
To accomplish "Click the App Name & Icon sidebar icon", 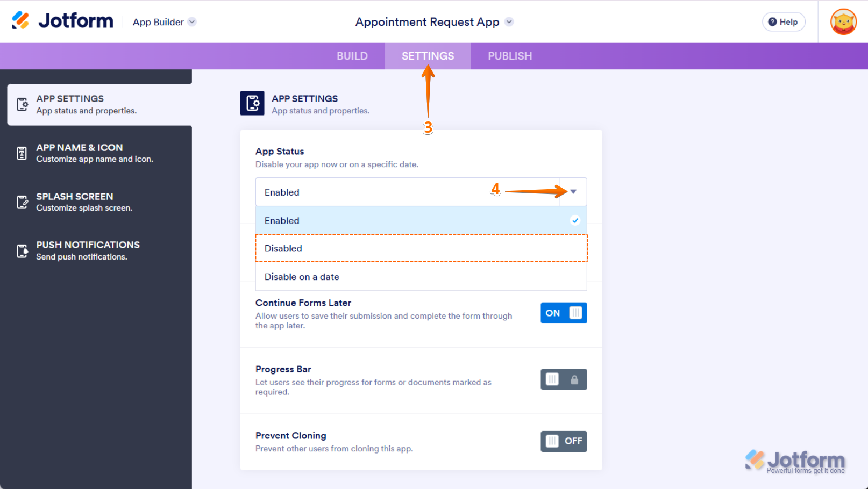I will point(22,153).
